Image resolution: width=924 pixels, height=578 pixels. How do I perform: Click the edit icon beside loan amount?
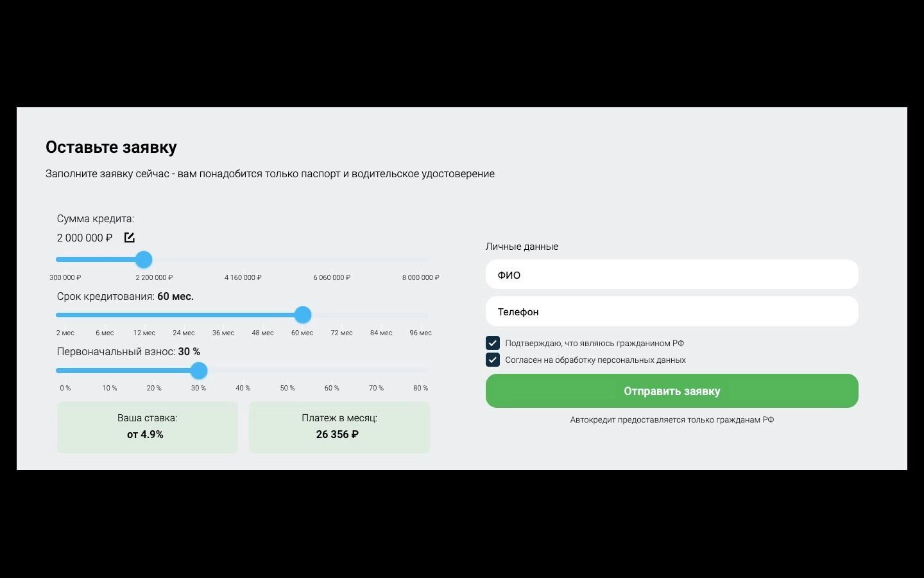click(x=129, y=238)
